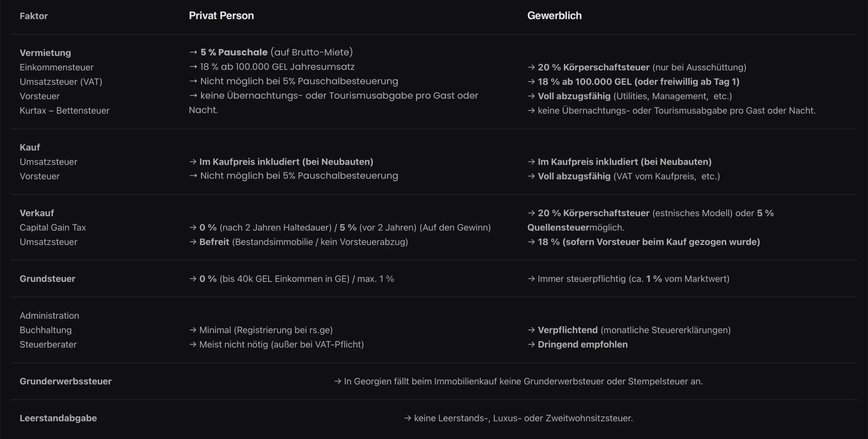Click the "Faktor" column header
The height and width of the screenshot is (439, 868).
click(34, 16)
